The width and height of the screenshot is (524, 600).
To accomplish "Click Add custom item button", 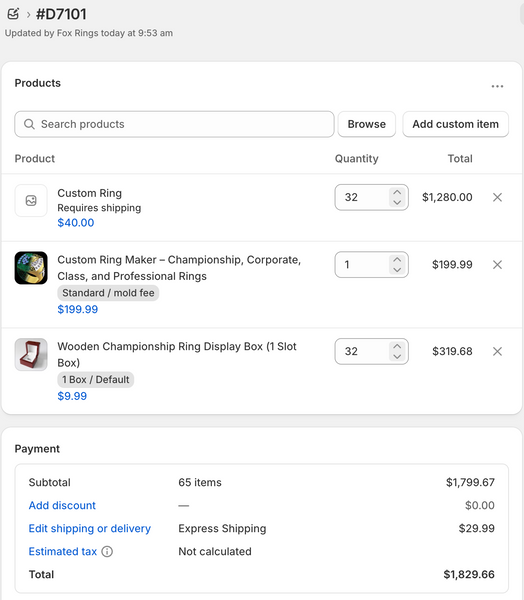I will click(455, 124).
